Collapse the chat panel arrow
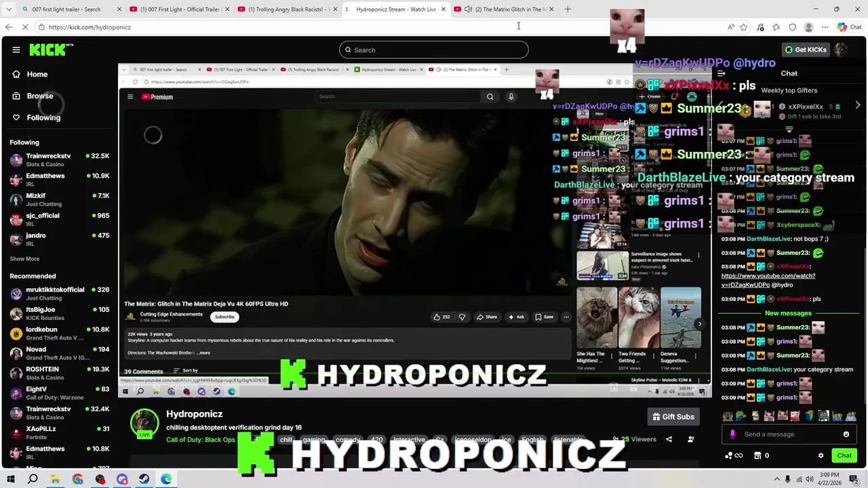The image size is (868, 488). coord(721,73)
